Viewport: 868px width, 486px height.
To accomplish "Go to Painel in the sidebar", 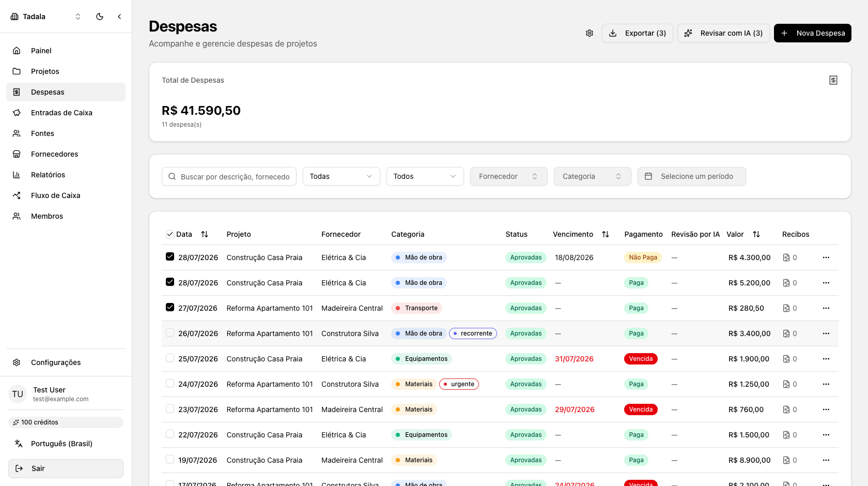I will (x=66, y=51).
